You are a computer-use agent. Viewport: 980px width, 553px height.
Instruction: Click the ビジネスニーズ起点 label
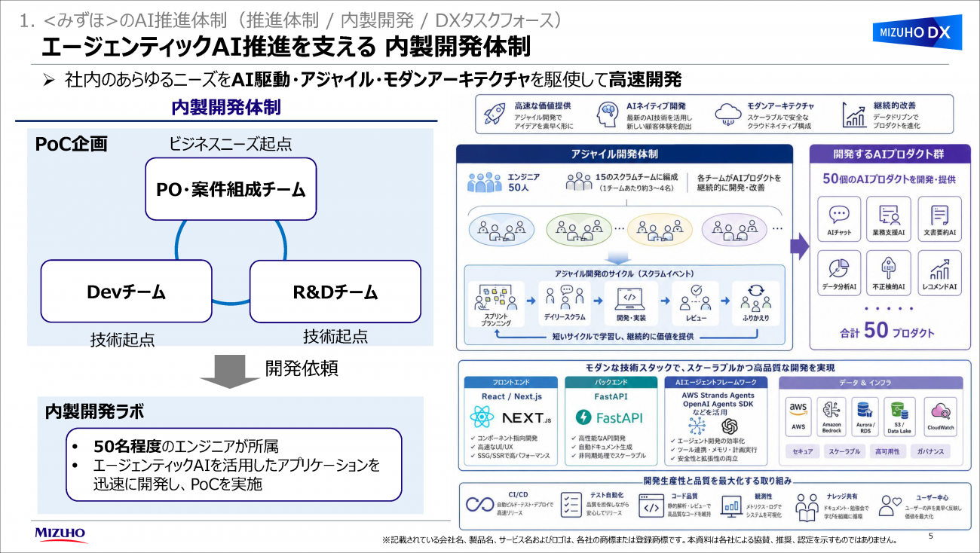pos(231,143)
